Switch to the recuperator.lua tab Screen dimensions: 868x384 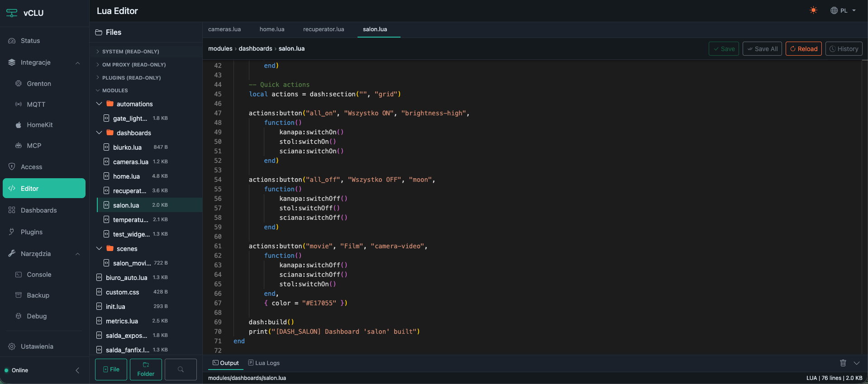click(324, 29)
